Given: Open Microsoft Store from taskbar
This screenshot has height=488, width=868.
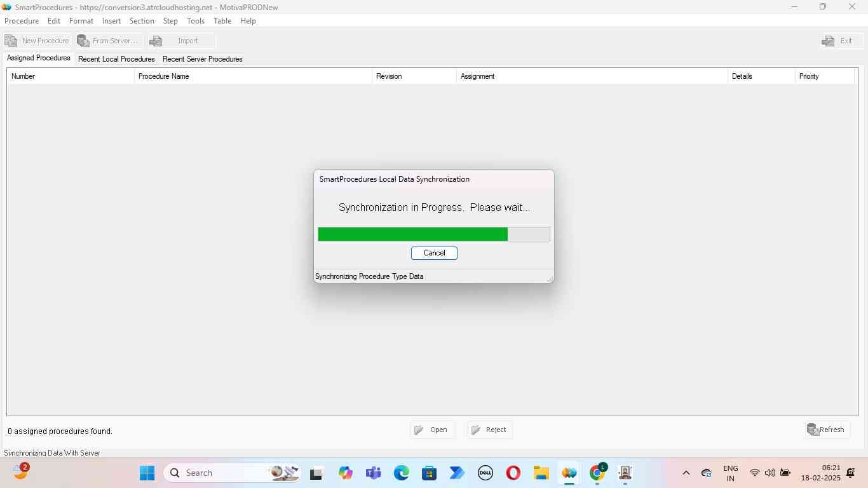Looking at the screenshot, I should [x=429, y=473].
